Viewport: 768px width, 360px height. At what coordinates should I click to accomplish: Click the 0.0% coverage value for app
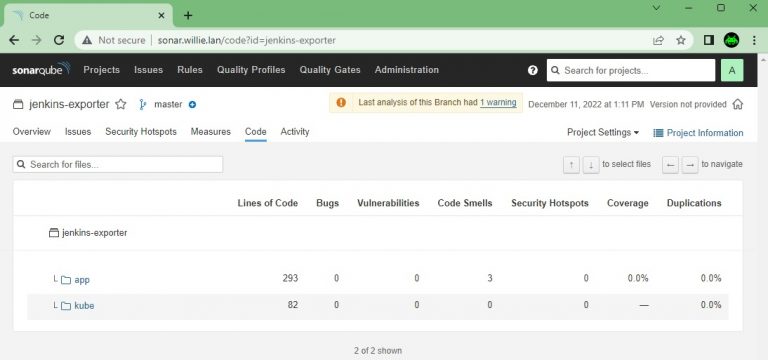[x=638, y=278]
